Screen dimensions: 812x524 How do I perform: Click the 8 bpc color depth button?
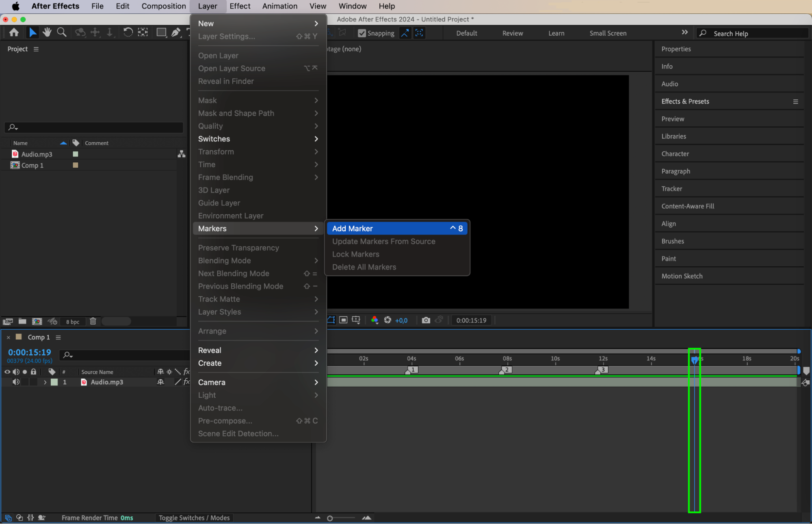click(73, 321)
